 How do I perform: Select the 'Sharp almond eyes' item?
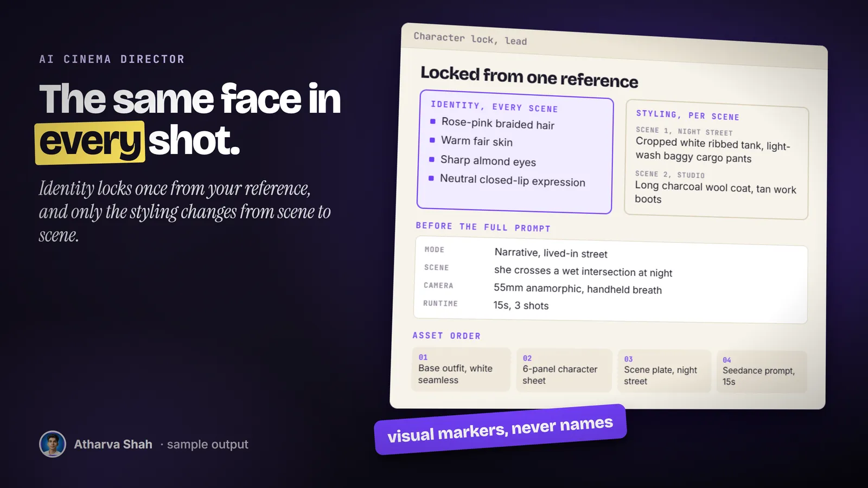pos(488,160)
